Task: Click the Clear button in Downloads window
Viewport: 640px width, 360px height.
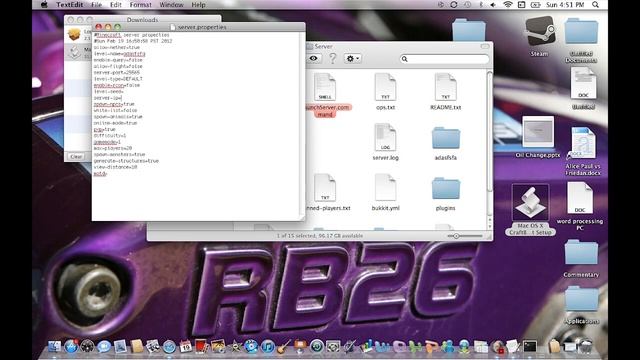Action: click(76, 157)
